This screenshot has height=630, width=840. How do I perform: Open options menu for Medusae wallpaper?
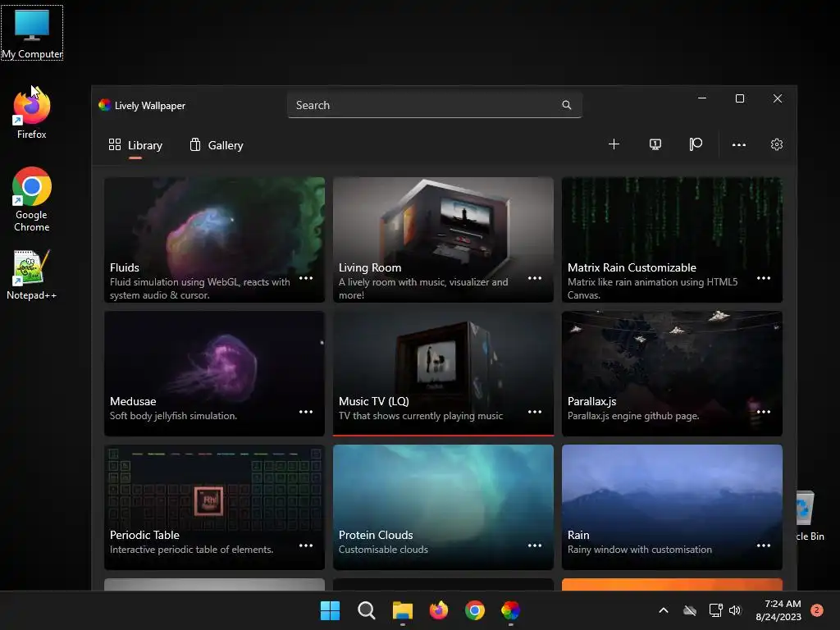[306, 412]
